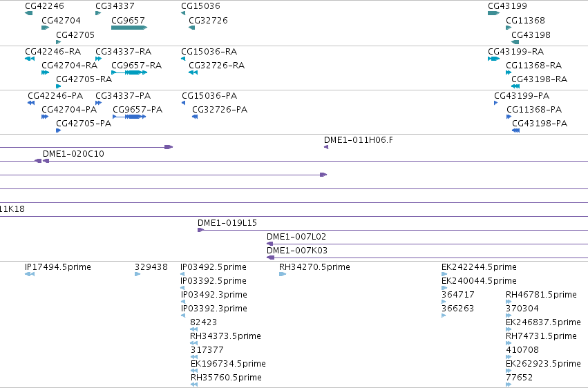Click the RH34270.5prime EST arrow
The image size is (588, 388).
pyautogui.click(x=283, y=274)
